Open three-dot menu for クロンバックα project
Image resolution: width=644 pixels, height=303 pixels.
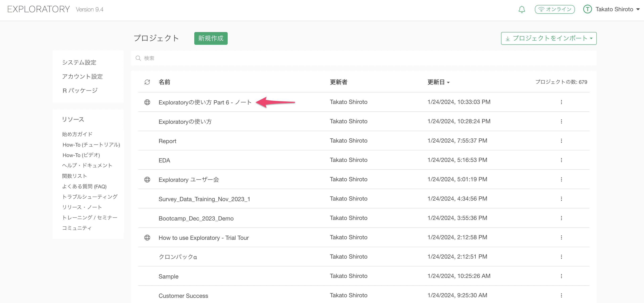tap(561, 257)
